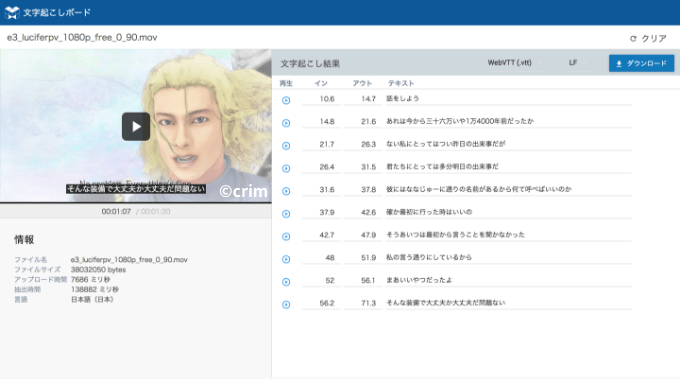Play segment starting at 48
The height and width of the screenshot is (380, 680).
(x=286, y=259)
